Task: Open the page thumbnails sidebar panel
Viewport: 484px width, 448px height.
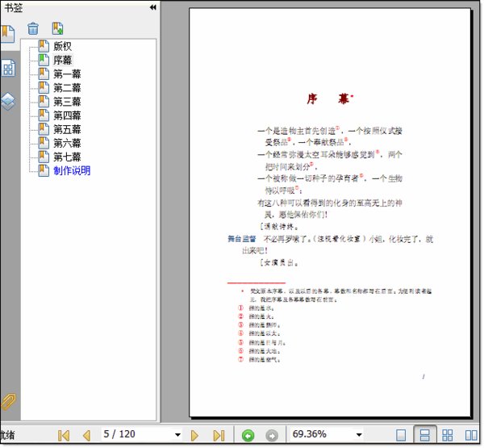Action: [8, 69]
